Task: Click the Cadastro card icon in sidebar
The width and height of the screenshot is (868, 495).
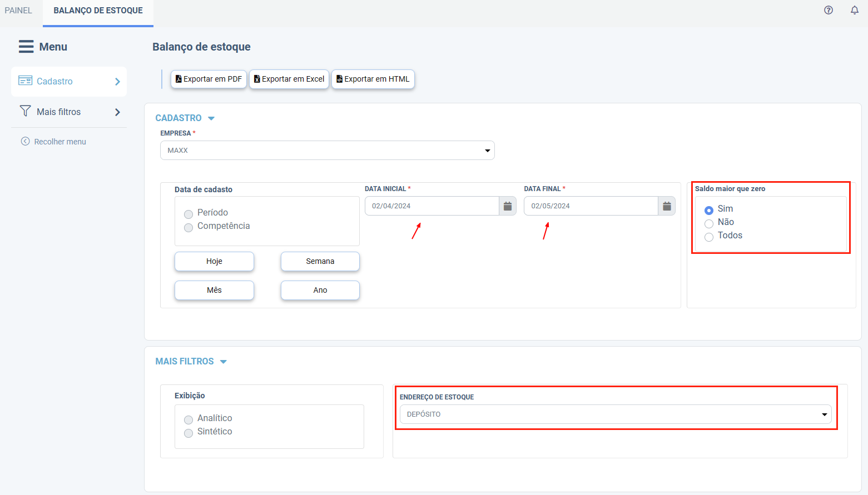Action: tap(25, 81)
